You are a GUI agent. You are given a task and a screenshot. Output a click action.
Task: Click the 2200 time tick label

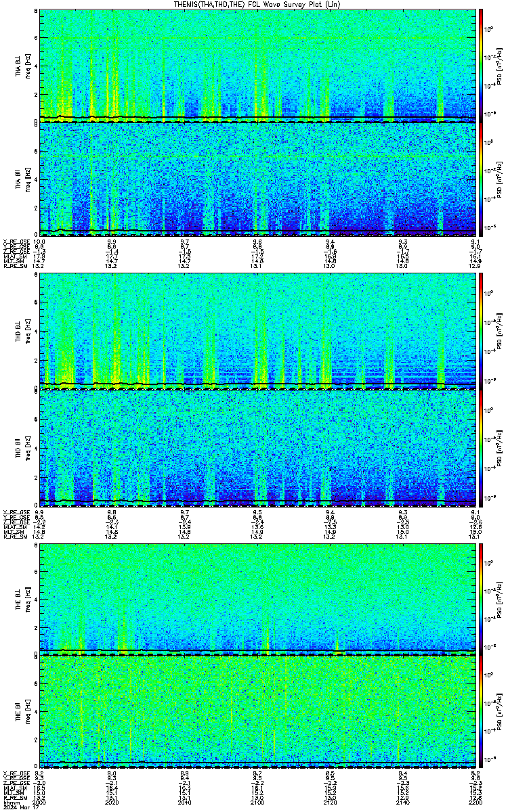tap(474, 802)
